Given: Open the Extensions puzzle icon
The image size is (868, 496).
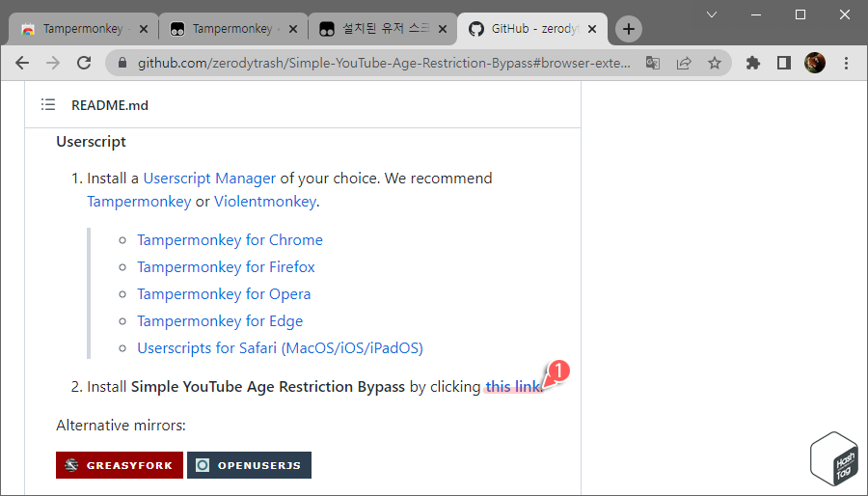Looking at the screenshot, I should pos(753,63).
